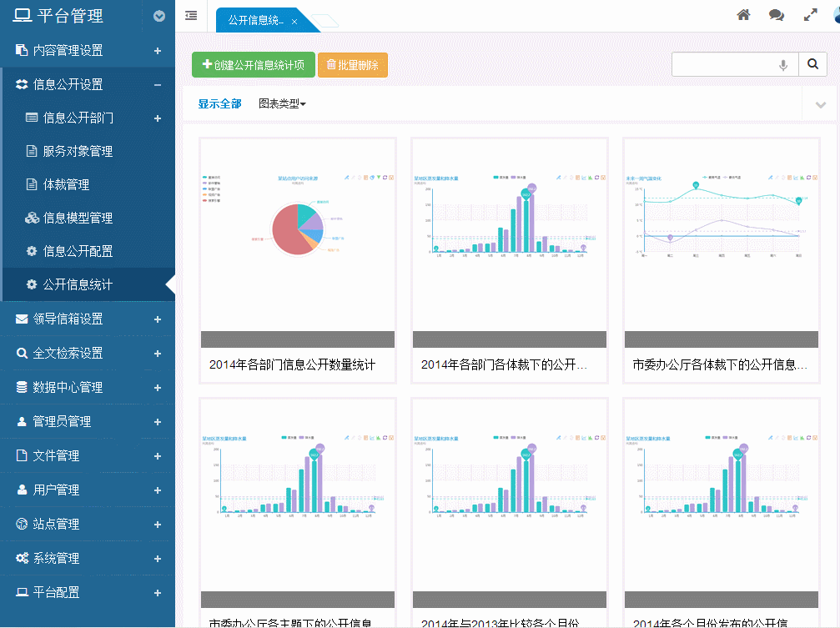Image resolution: width=840 pixels, height=628 pixels.
Task: Click the 批量删除 button
Action: click(353, 65)
